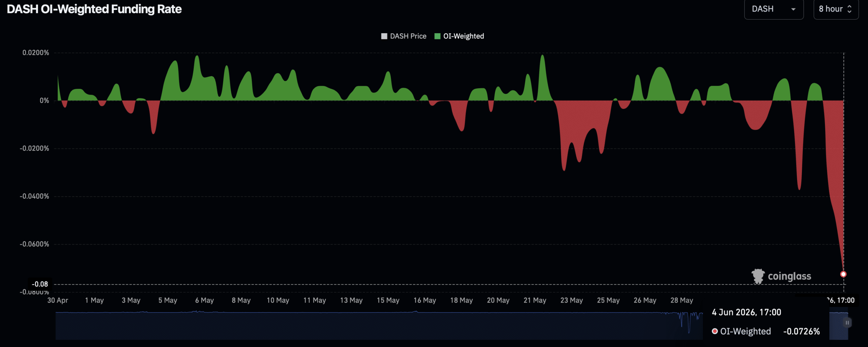
Task: Click the 25 May x-axis label
Action: (608, 300)
